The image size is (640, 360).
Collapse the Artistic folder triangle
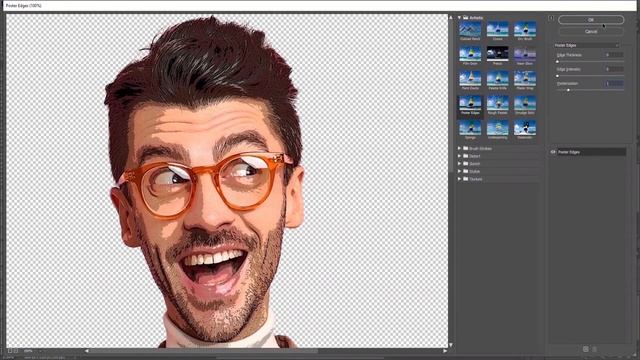click(x=459, y=18)
